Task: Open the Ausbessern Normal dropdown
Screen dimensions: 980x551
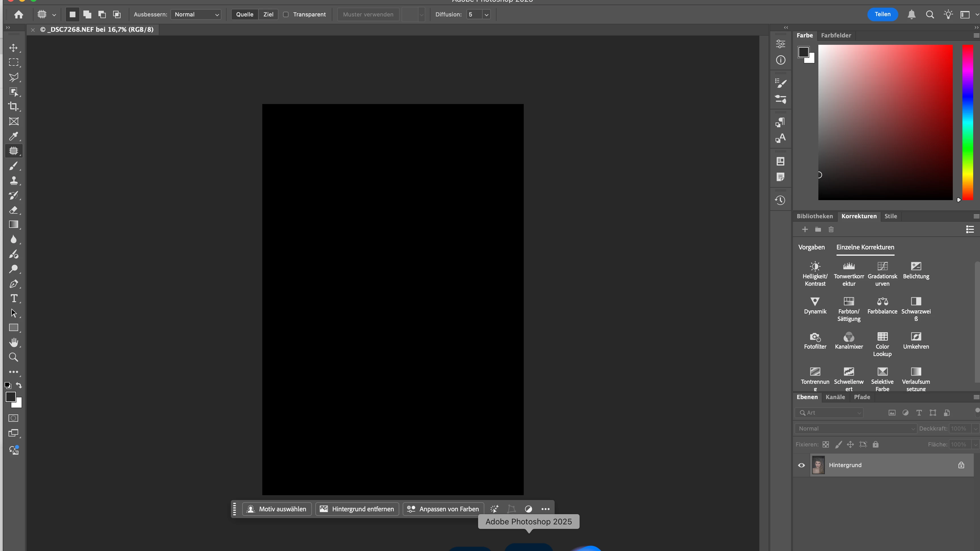Action: [x=196, y=14]
